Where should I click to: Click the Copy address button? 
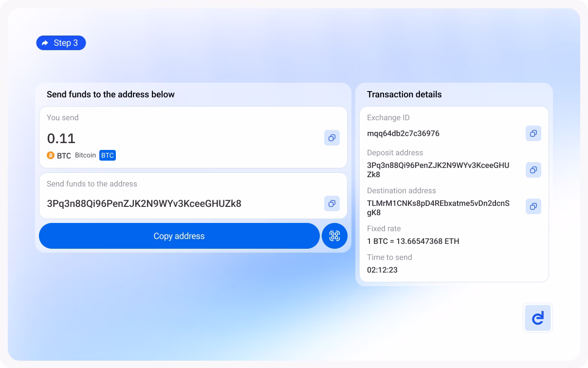[179, 236]
